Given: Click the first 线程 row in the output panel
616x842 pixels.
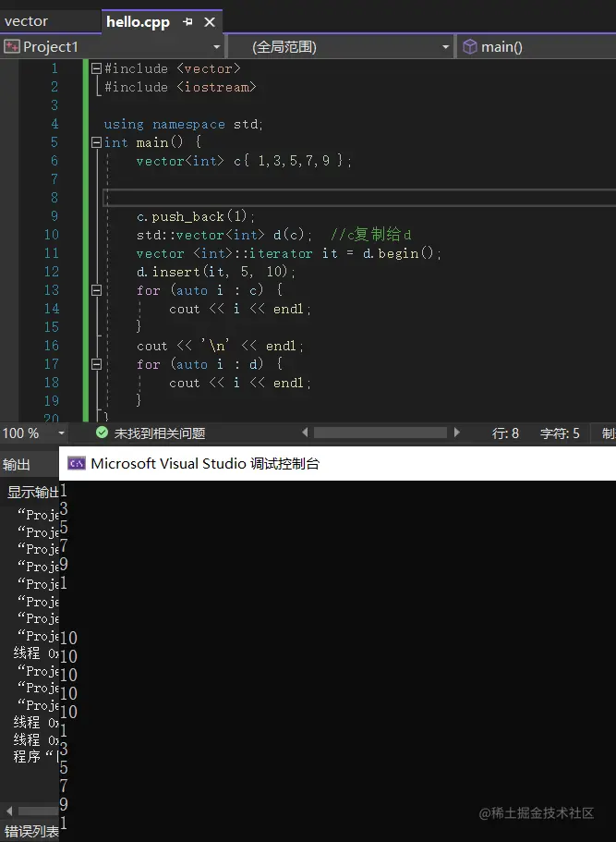Looking at the screenshot, I should 35,653.
